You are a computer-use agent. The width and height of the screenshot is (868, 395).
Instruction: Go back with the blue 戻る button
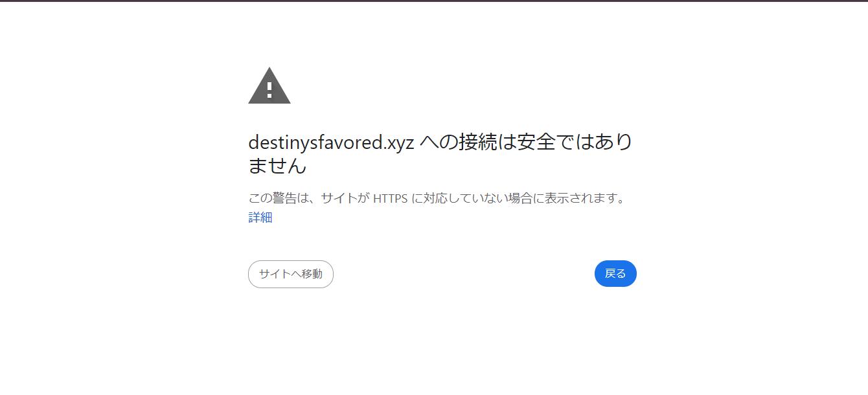pos(615,273)
